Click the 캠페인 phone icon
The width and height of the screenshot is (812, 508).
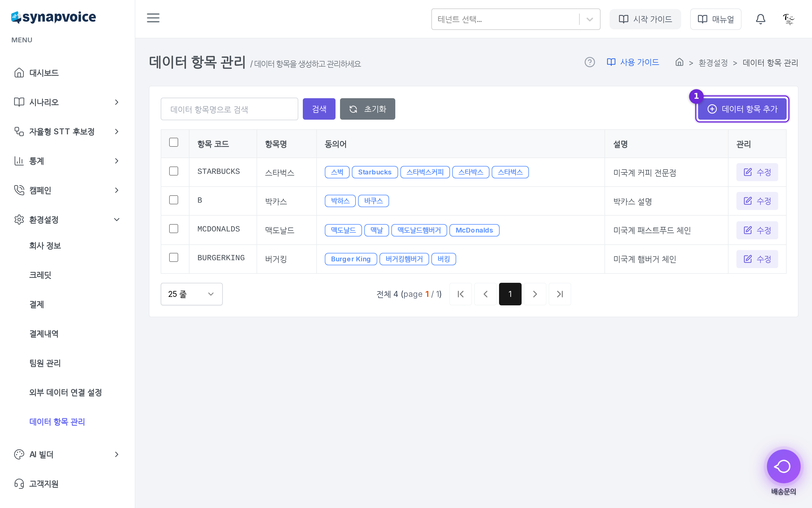click(19, 190)
